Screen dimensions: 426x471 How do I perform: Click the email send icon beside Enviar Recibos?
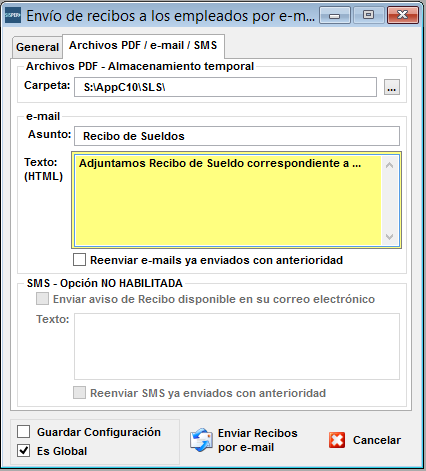click(x=201, y=440)
